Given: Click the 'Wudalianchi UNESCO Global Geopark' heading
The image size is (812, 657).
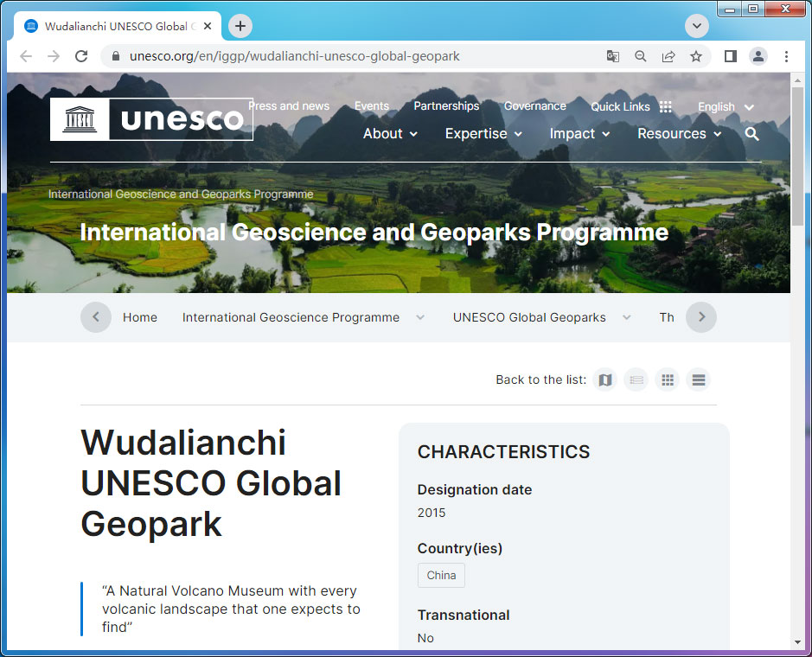Looking at the screenshot, I should click(x=211, y=483).
